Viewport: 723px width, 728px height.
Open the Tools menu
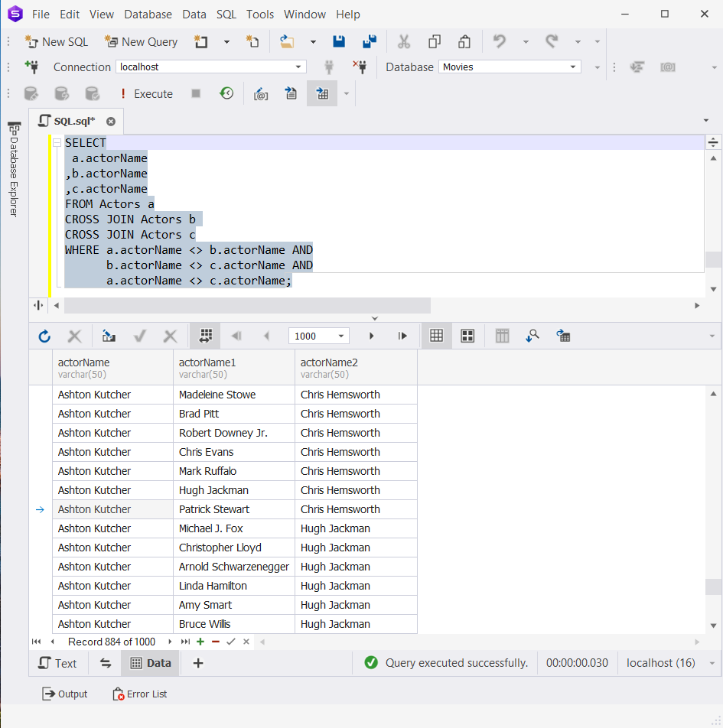tap(260, 15)
